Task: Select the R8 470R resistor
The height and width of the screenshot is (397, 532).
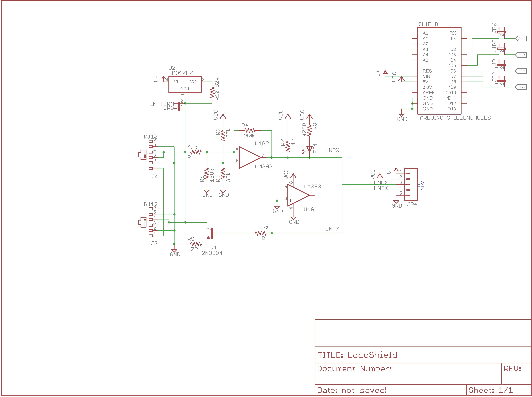Action: [x=310, y=130]
